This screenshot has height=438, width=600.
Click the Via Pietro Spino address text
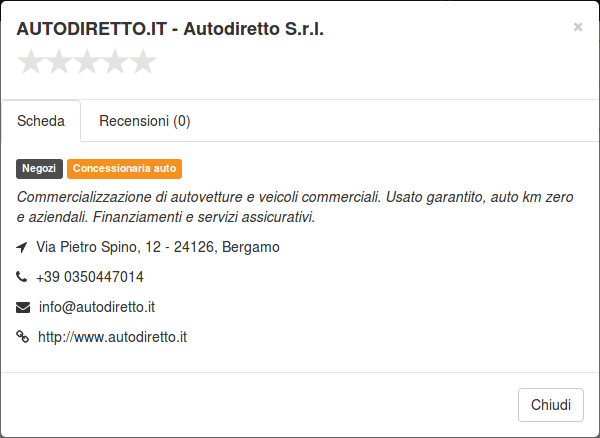158,247
